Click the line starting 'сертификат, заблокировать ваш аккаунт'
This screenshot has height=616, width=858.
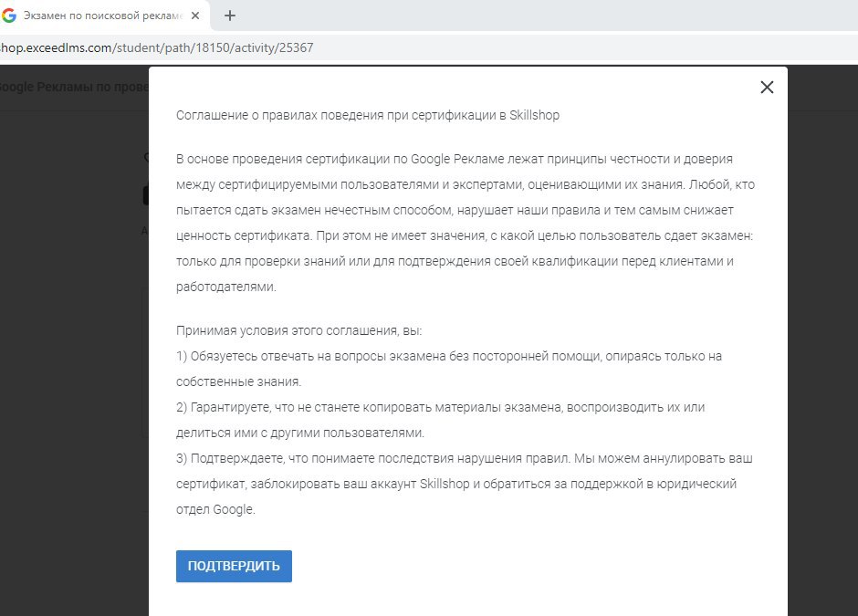tap(456, 485)
